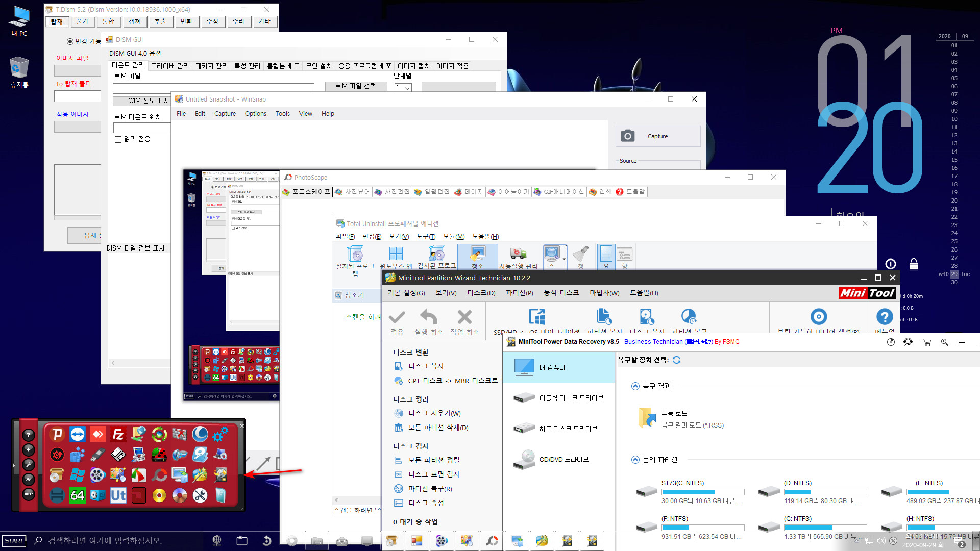Click Discard X in MiniTool Partition Wizard
Viewport: 980px width, 551px height.
point(464,322)
